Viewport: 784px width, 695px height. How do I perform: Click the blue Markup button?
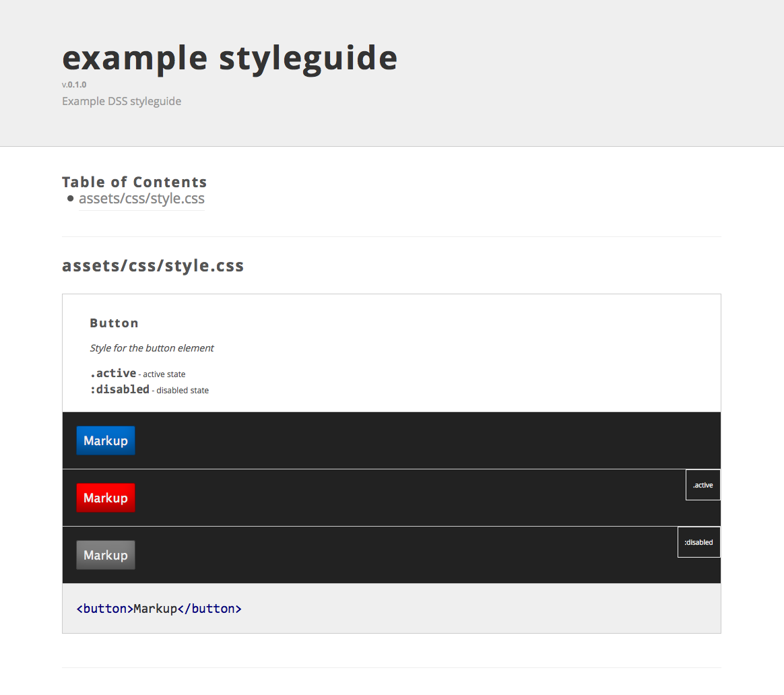pyautogui.click(x=106, y=440)
